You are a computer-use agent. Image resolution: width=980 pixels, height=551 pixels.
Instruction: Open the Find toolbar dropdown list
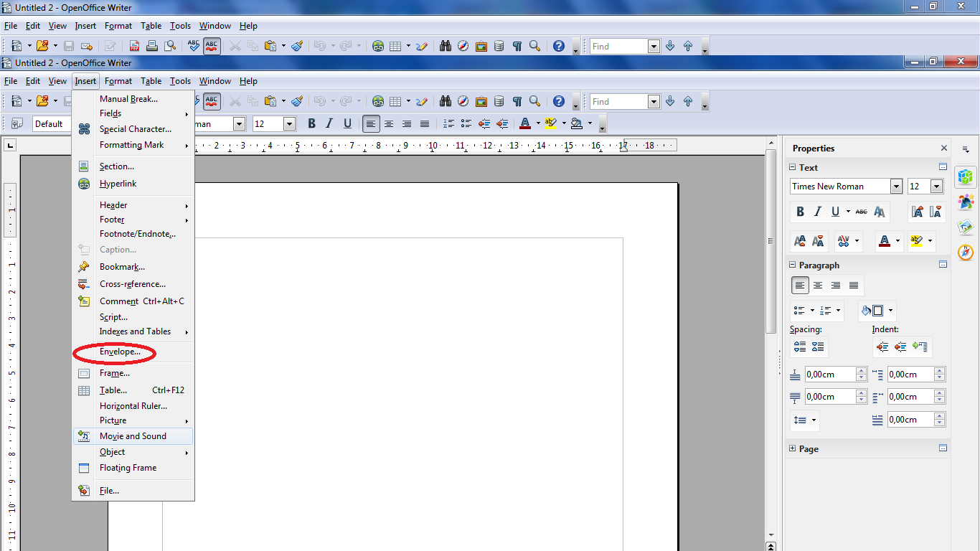[x=654, y=101]
